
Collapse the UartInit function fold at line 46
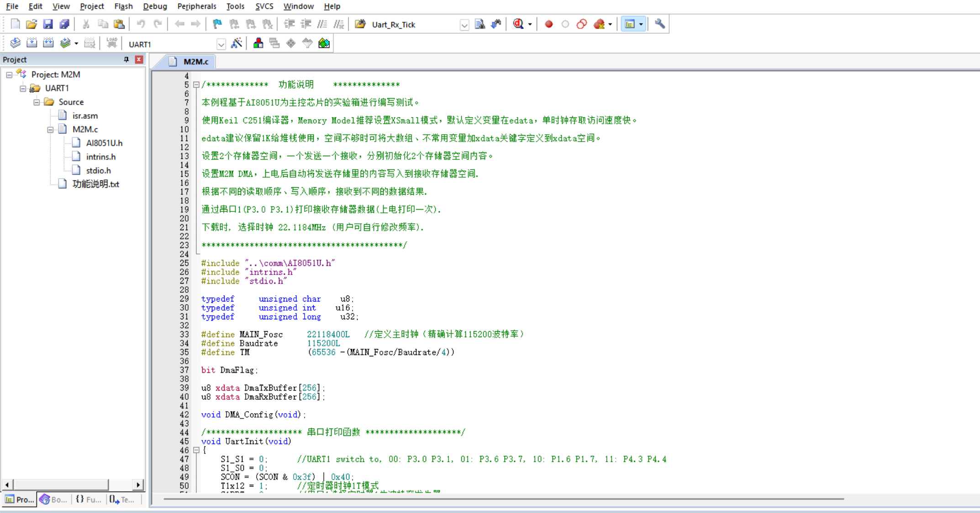pyautogui.click(x=196, y=450)
